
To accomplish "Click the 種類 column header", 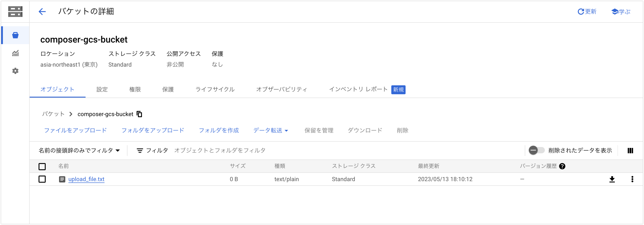I will tap(280, 166).
